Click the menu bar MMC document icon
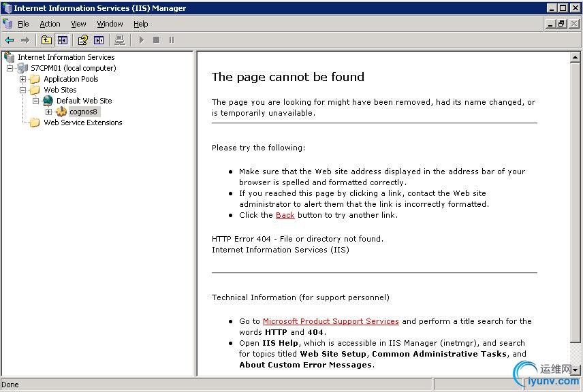Viewport: 583px width, 392px height. [x=7, y=24]
